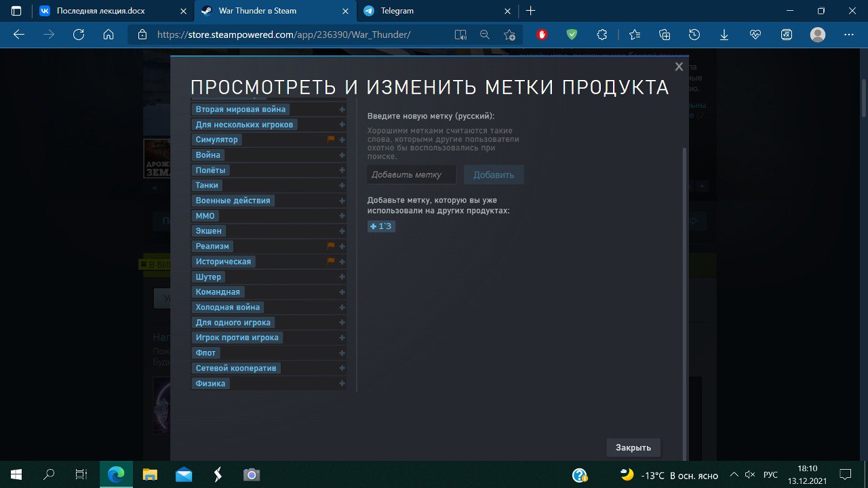Open the browser extensions puzzle icon

(601, 35)
